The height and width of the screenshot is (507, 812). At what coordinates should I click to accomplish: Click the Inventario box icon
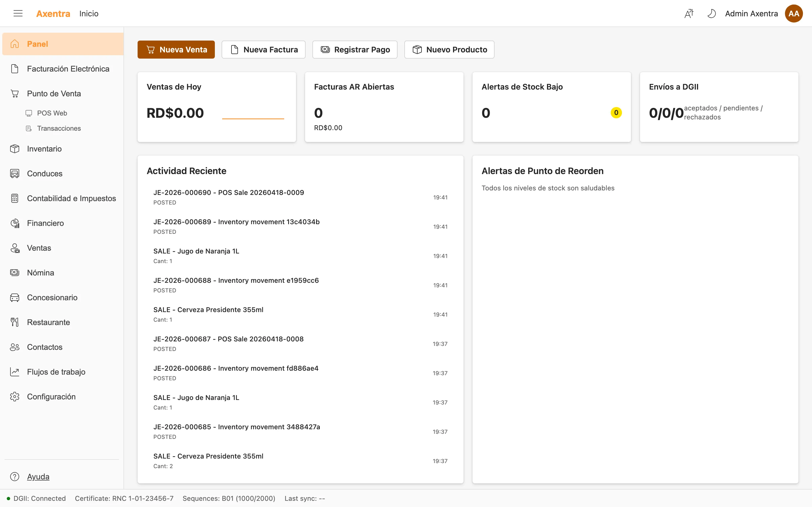[14, 148]
